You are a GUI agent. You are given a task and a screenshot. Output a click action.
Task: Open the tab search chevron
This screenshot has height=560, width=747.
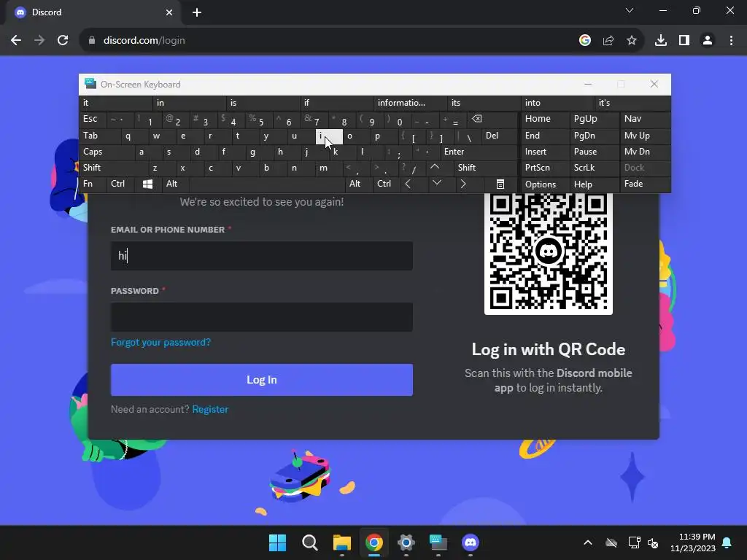click(630, 10)
